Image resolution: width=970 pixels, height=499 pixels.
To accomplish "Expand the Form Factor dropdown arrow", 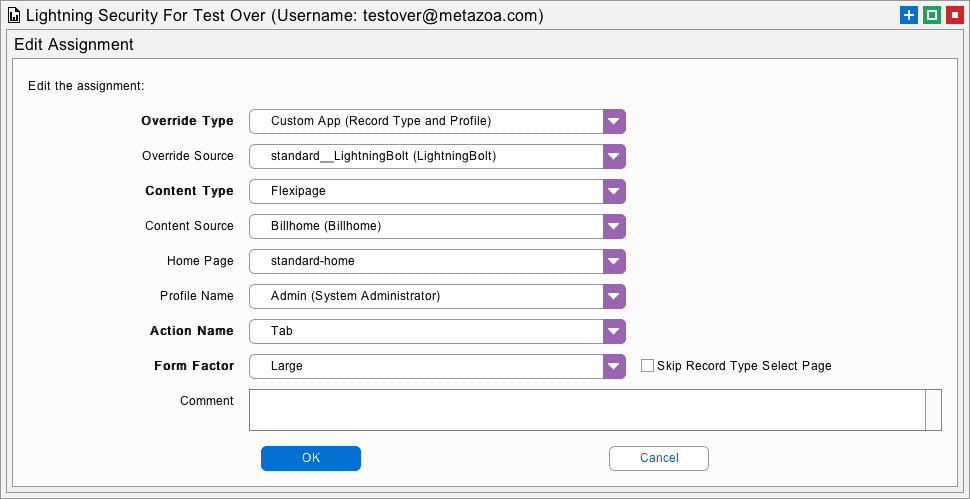I will (x=614, y=366).
